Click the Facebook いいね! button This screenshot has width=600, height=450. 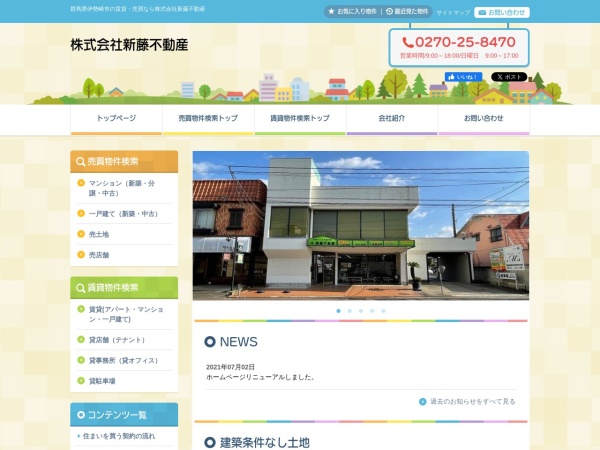tap(463, 77)
